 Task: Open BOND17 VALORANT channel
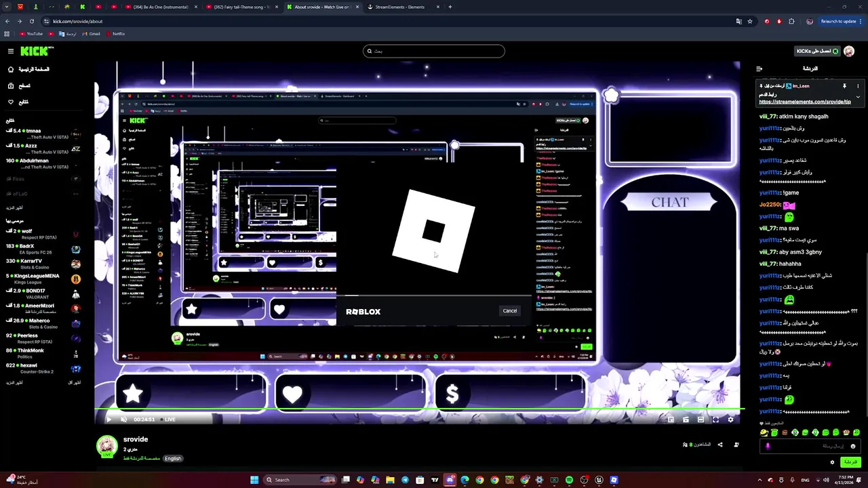pyautogui.click(x=43, y=293)
